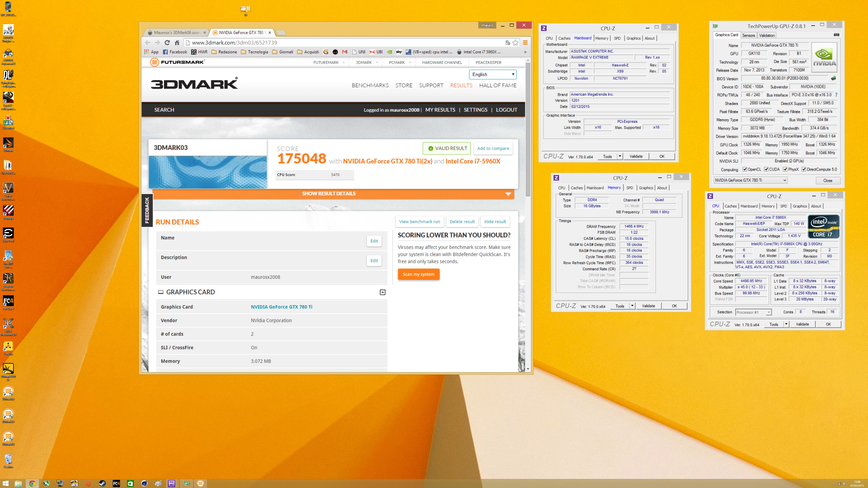The width and height of the screenshot is (868, 488).
Task: Open the English language dropdown
Action: (x=493, y=74)
